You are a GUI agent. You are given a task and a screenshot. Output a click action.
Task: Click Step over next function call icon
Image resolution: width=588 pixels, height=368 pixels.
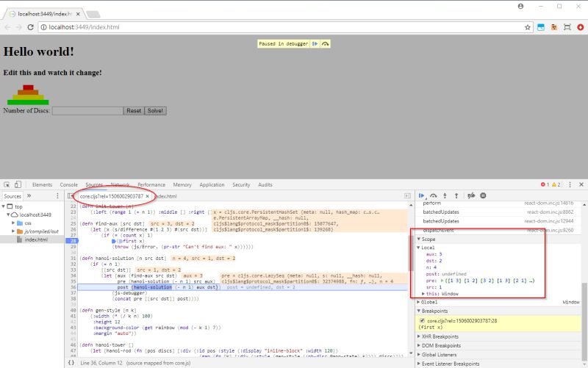tap(434, 195)
